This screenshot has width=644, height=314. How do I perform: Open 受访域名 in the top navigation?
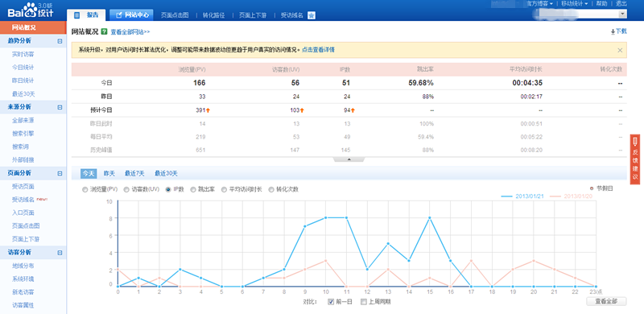coord(292,15)
